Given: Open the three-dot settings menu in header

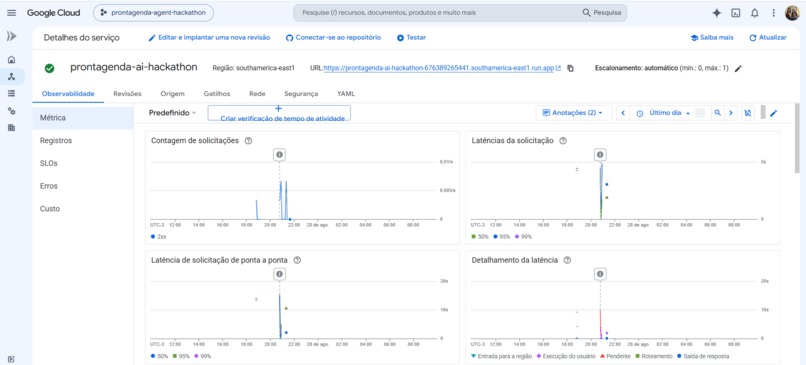Looking at the screenshot, I should click(x=773, y=13).
